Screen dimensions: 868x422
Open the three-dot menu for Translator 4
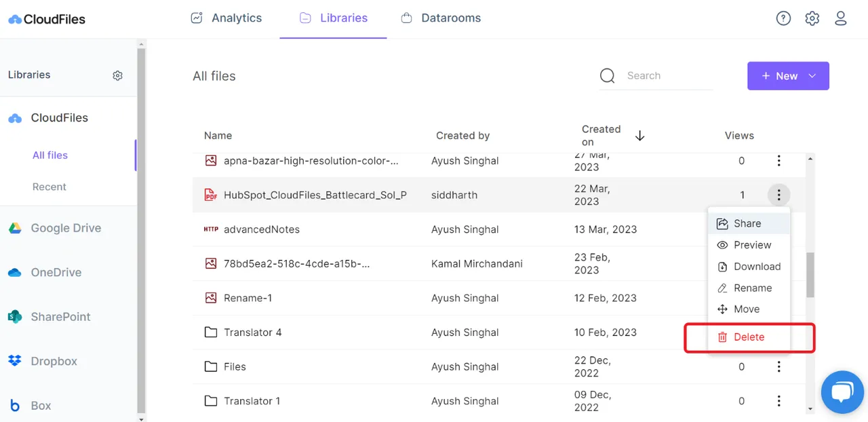[778, 332]
